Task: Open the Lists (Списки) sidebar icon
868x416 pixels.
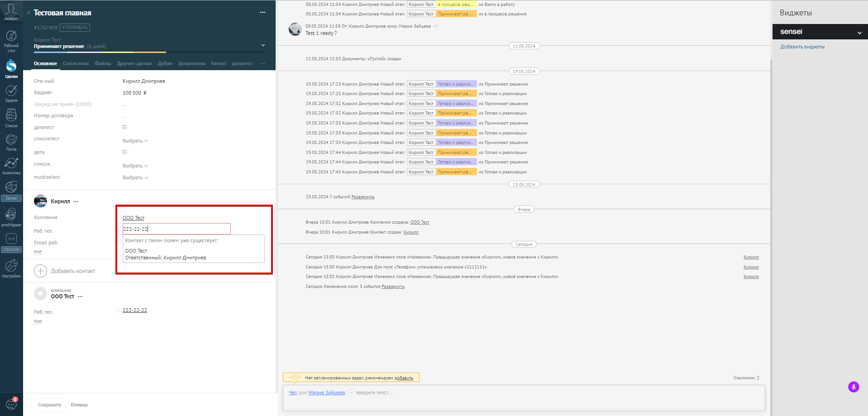Action: 11,115
